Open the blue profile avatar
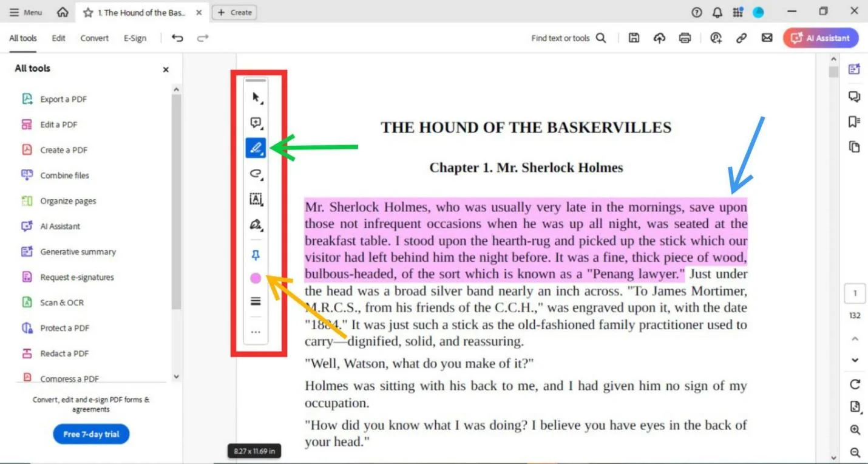The height and width of the screenshot is (464, 868). pos(758,13)
